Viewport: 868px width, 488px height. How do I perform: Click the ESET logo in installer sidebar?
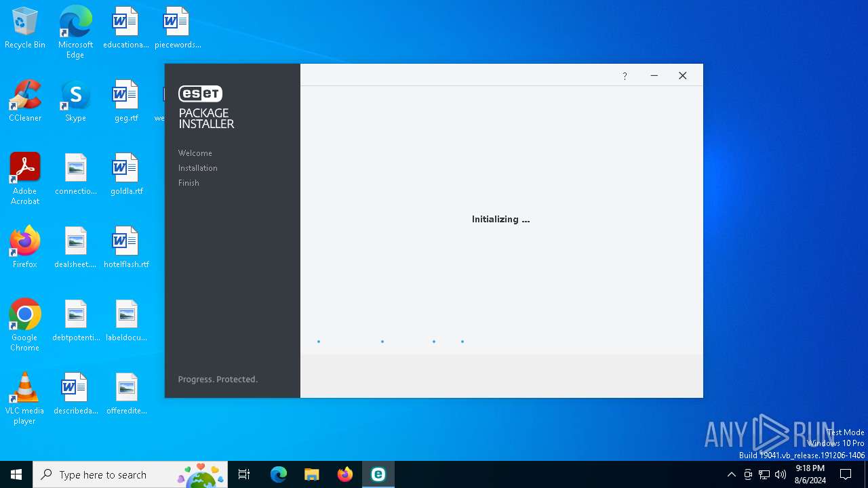(x=200, y=94)
